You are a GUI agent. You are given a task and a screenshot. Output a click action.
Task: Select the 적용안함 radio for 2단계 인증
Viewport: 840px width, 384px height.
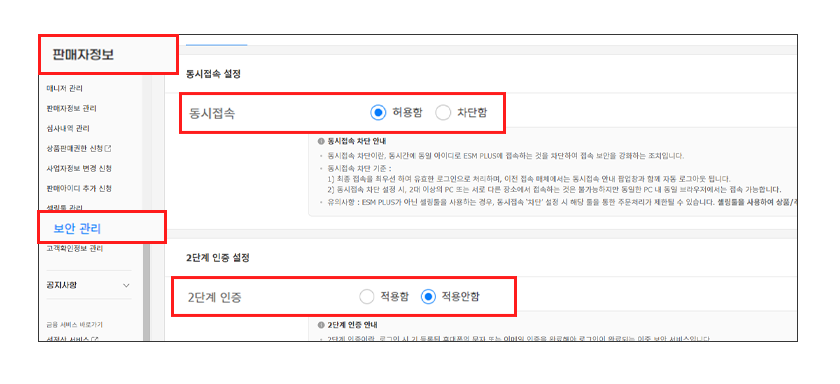coord(428,297)
